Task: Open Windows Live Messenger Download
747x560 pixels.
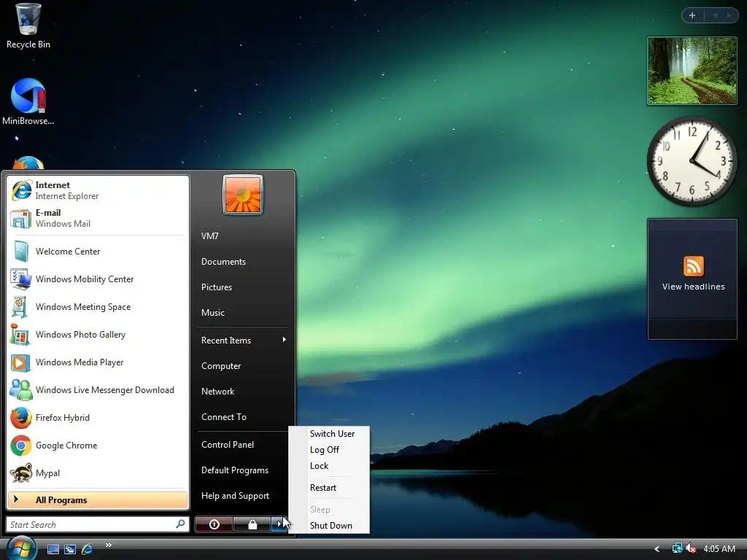Action: click(x=98, y=390)
